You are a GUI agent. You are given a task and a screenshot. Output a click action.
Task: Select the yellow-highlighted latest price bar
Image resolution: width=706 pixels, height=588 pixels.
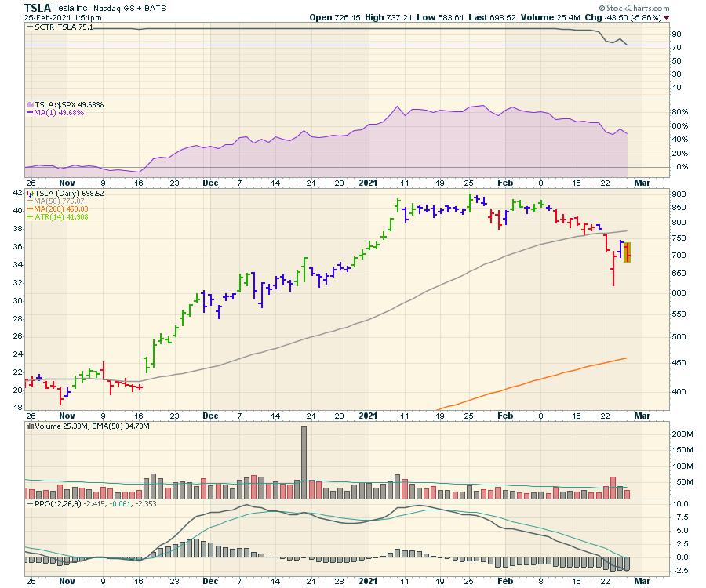pyautogui.click(x=627, y=252)
